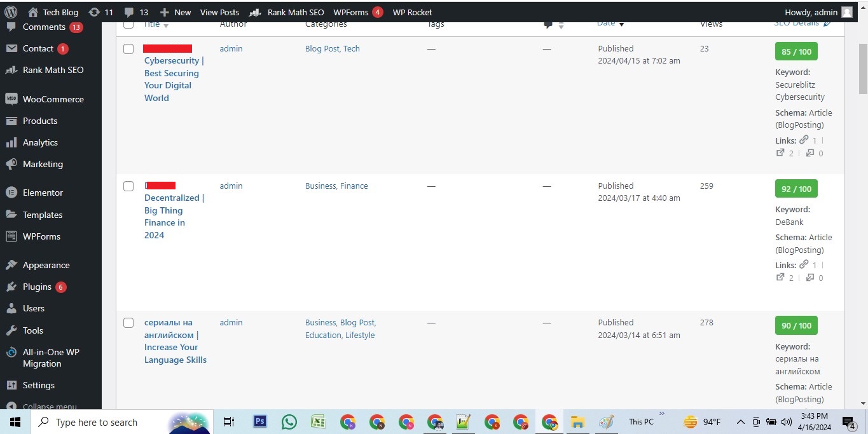Open the New content menu
868x434 pixels.
(176, 12)
